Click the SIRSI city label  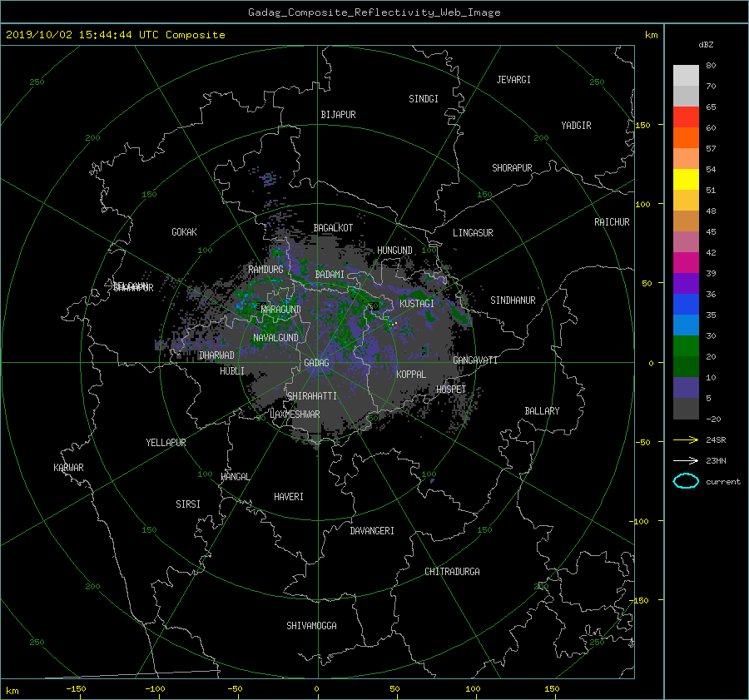(188, 504)
